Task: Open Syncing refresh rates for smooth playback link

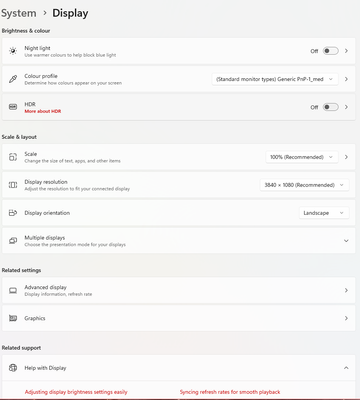Action: (x=230, y=392)
